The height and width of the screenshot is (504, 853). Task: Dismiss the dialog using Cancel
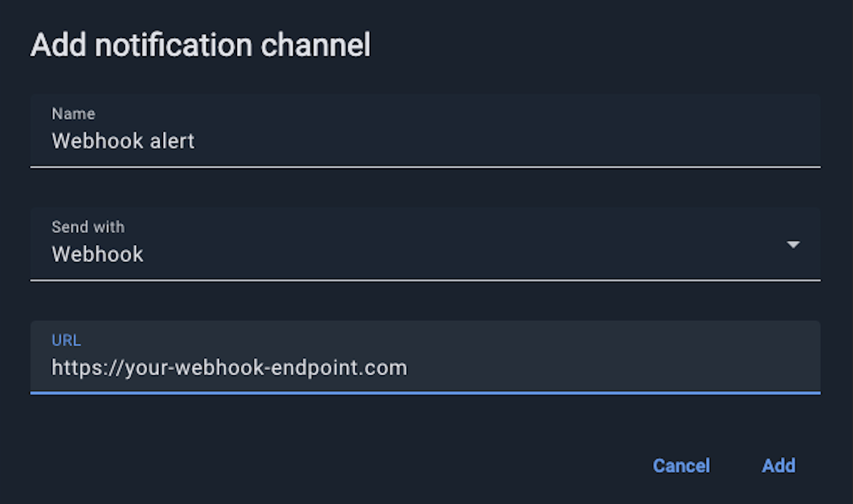681,465
